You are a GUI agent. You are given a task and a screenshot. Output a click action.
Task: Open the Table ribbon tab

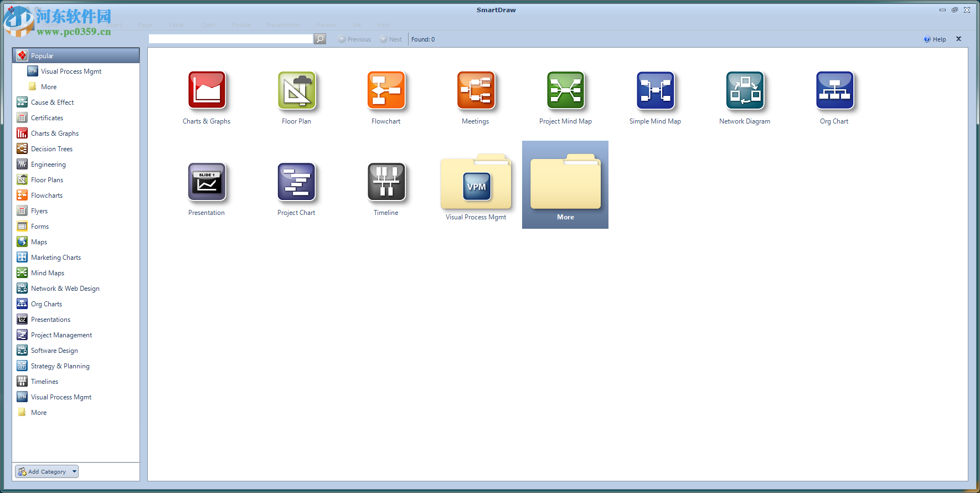[x=177, y=25]
